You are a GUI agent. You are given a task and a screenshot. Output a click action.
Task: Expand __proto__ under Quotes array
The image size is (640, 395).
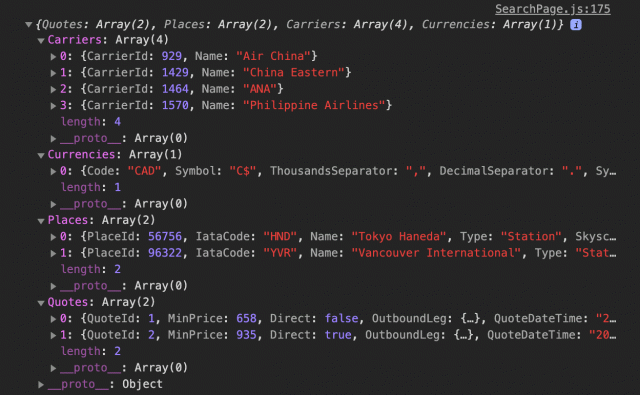tap(53, 368)
